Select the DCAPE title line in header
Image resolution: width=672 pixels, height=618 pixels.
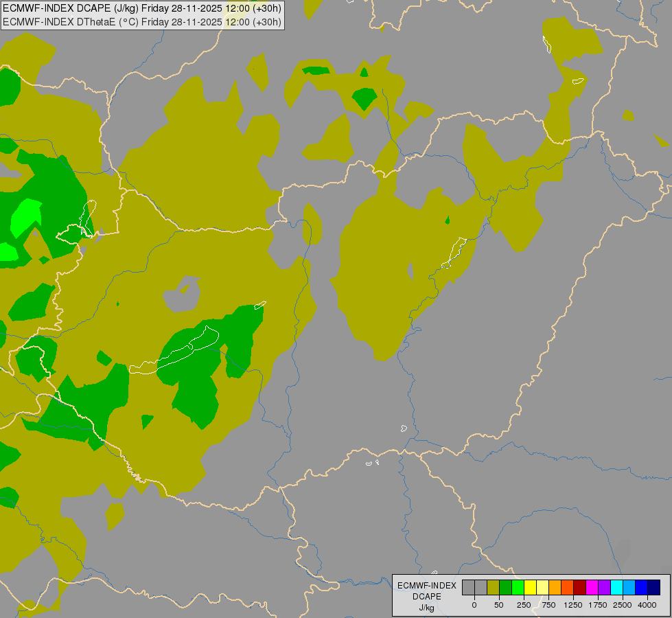pyautogui.click(x=142, y=8)
